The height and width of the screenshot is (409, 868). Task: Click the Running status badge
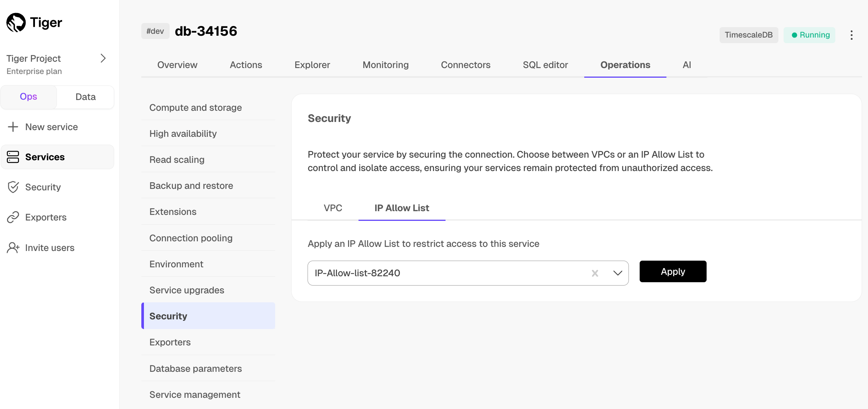coord(810,35)
